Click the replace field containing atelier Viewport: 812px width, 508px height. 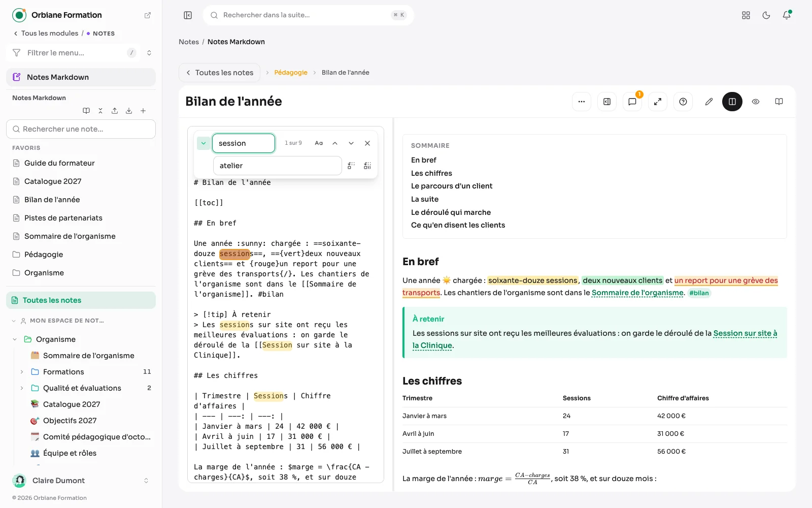(x=278, y=166)
